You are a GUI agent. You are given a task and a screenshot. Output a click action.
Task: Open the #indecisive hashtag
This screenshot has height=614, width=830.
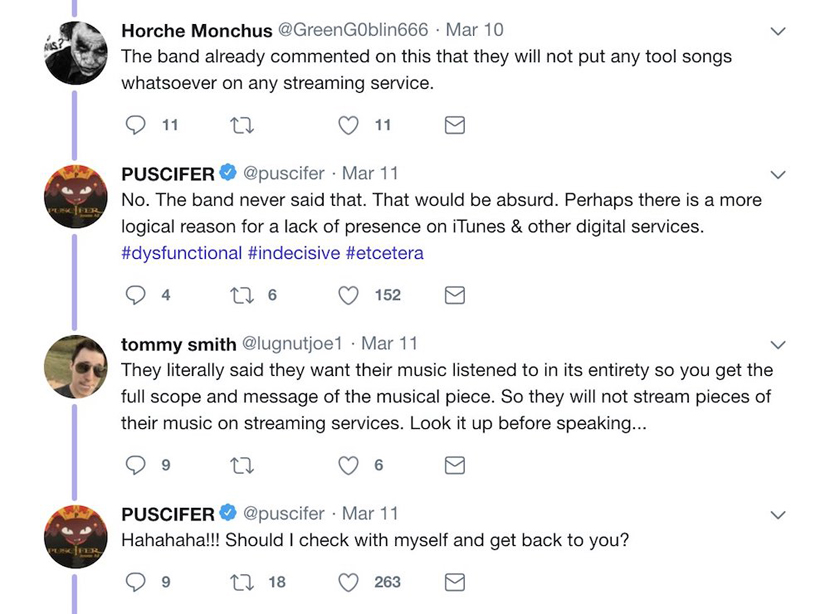293,253
